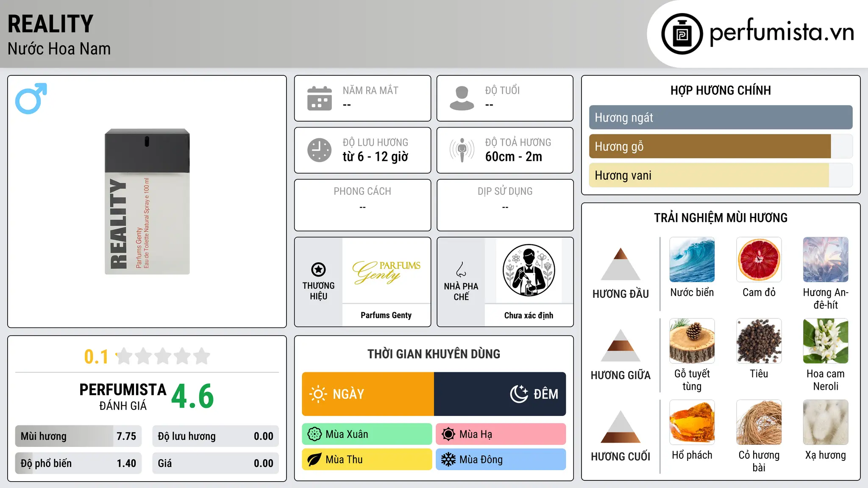Select the Cỏ hương bài note image
The height and width of the screenshot is (488, 868).
click(x=759, y=422)
